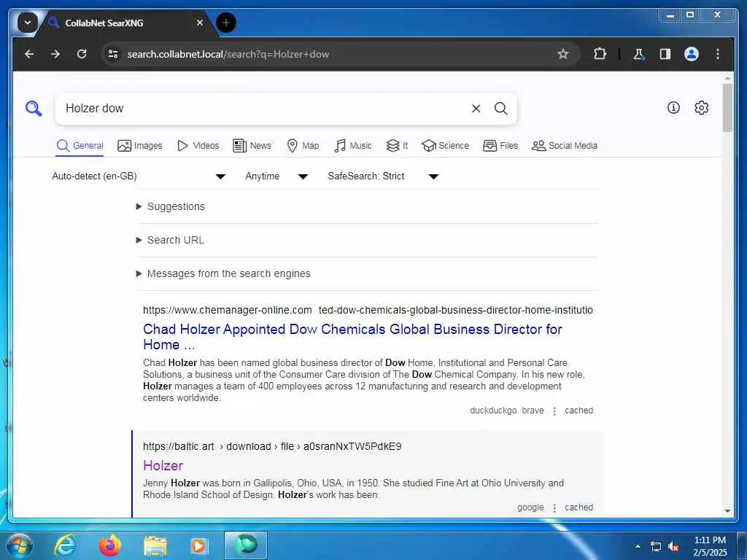The height and width of the screenshot is (560, 747).
Task: Click the browser address bar URL
Action: (228, 54)
